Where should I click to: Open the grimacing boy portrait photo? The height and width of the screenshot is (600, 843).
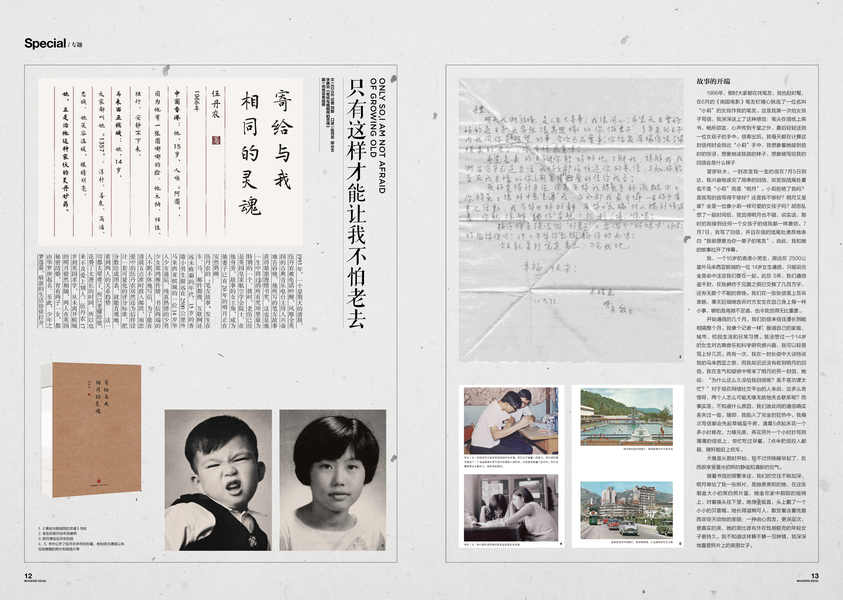(218, 480)
